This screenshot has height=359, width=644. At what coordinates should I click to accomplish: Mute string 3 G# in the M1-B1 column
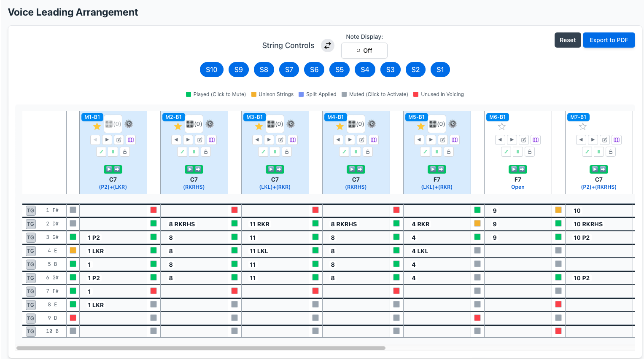[x=73, y=237]
